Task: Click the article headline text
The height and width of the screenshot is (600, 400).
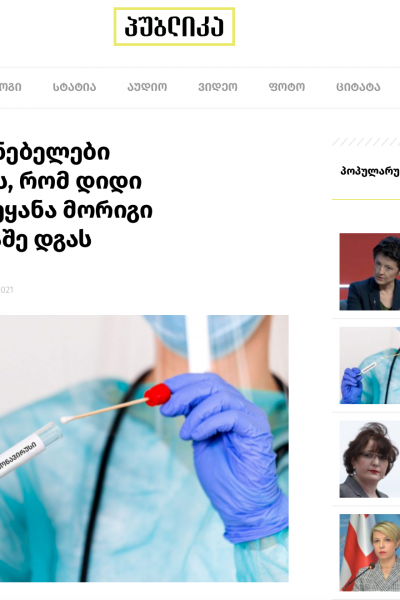Action: click(x=77, y=196)
